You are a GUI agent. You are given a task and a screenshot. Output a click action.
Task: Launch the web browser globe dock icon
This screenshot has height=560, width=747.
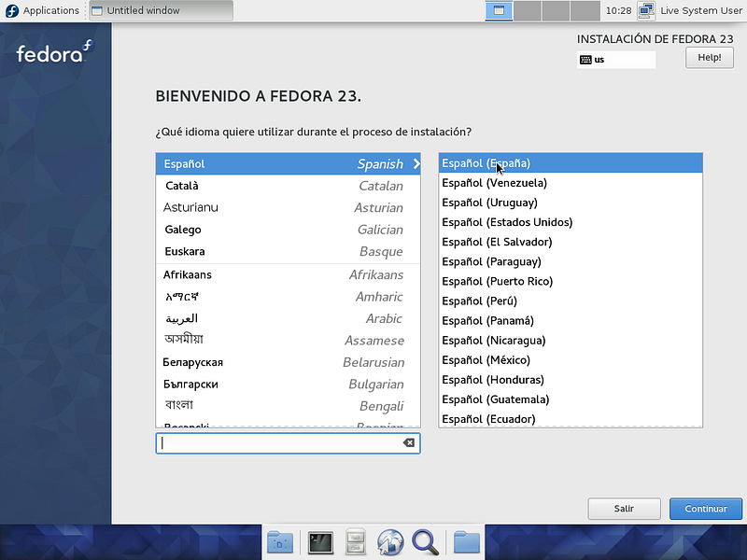pos(390,542)
